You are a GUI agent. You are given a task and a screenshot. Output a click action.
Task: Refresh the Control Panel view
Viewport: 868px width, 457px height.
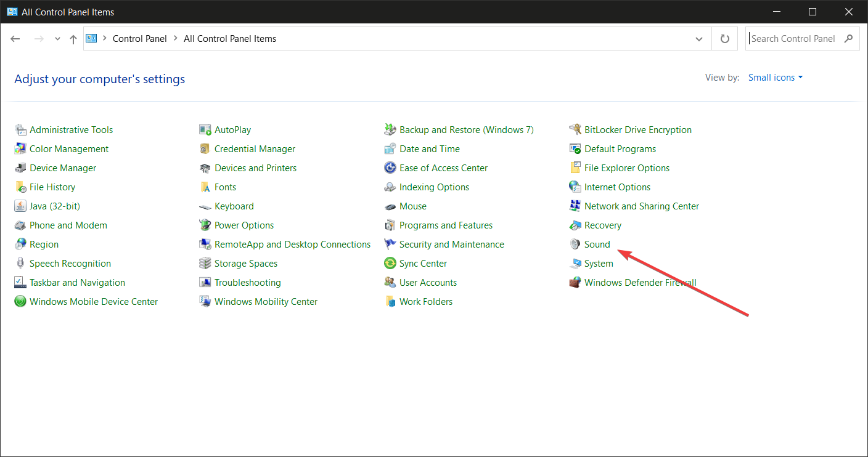click(x=725, y=39)
